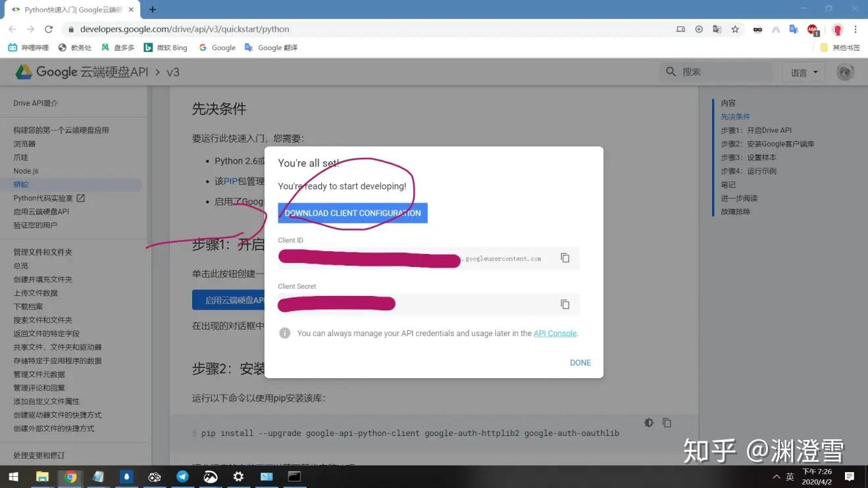Jump to 步骤2：安装Google客户端库 in contents
This screenshot has width=868, height=488.
(x=767, y=144)
